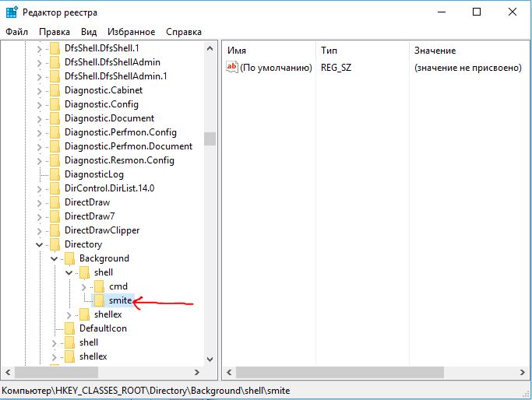Click folder icon of DirectDrawClipper
The image size is (532, 400).
55,230
